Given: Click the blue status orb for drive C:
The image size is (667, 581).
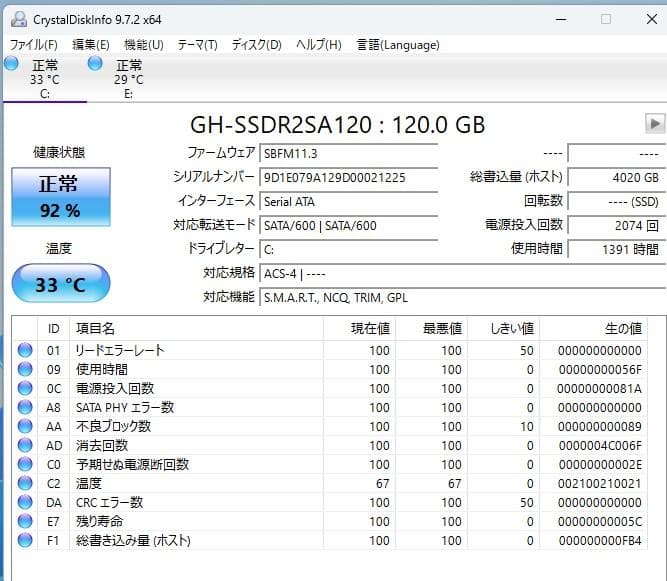Looking at the screenshot, I should tap(11, 63).
